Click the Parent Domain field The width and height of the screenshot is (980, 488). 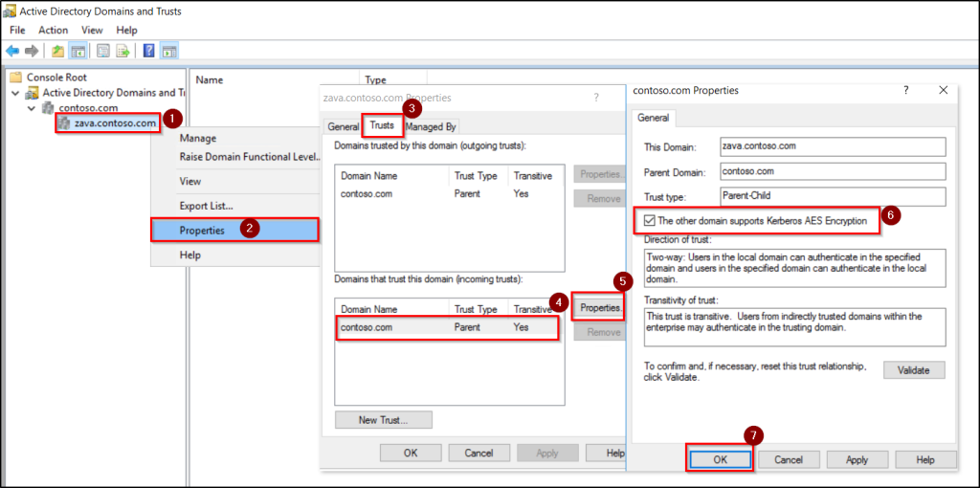pyautogui.click(x=833, y=171)
